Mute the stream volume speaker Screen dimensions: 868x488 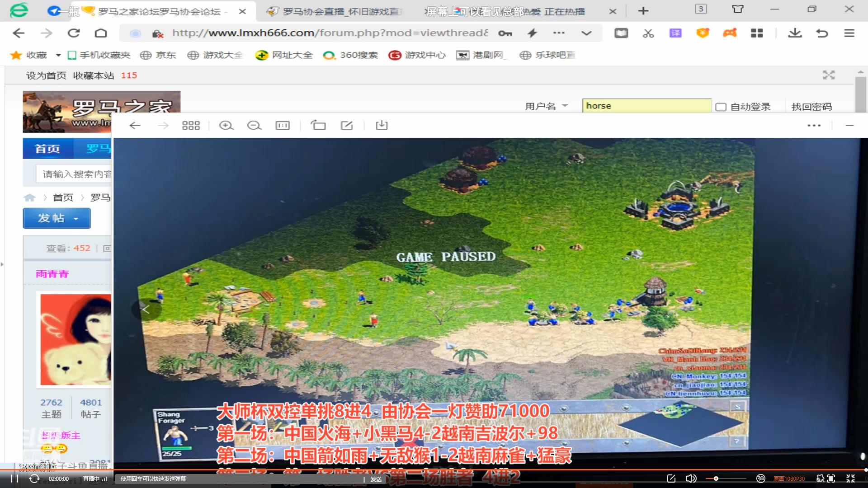(690, 479)
